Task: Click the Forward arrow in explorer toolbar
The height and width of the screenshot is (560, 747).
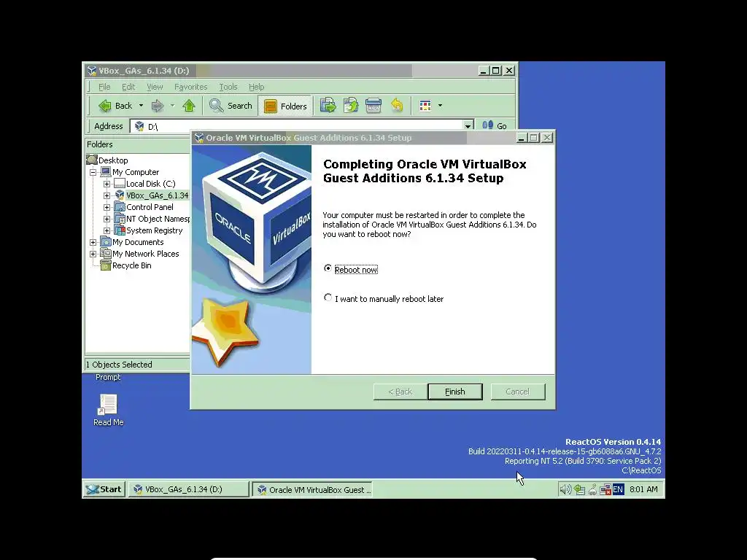Action: (158, 106)
